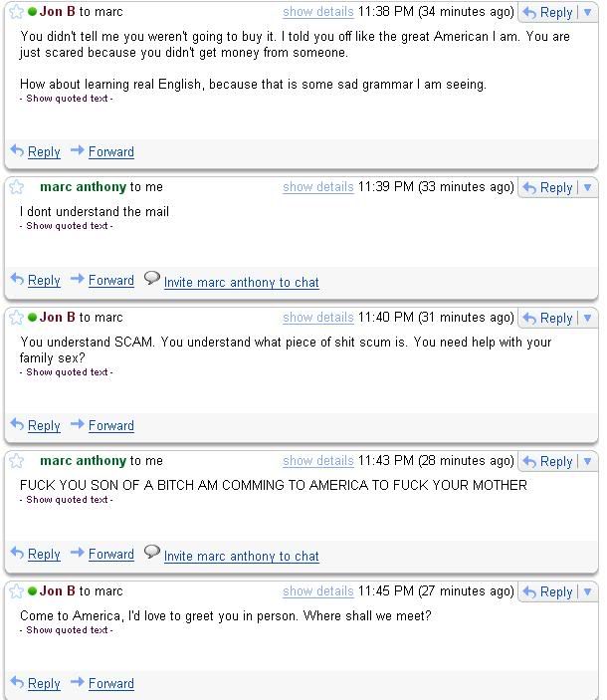Expand quoted text in the 11:38 PM message
Viewport: 607px width, 700px height.
pos(67,99)
